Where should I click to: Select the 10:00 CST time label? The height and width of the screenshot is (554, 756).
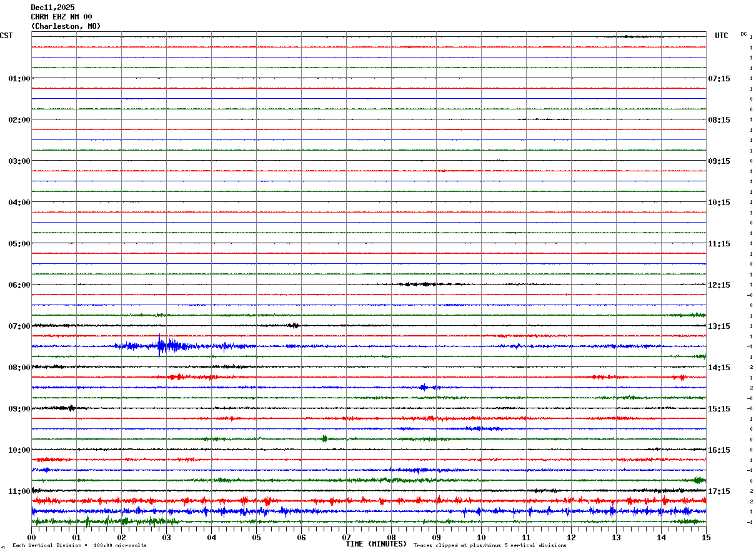19,450
